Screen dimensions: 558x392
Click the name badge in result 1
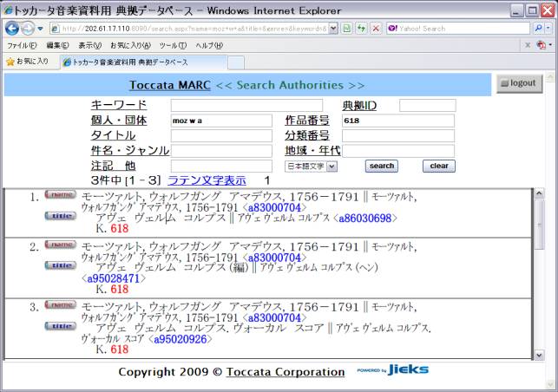60,194
